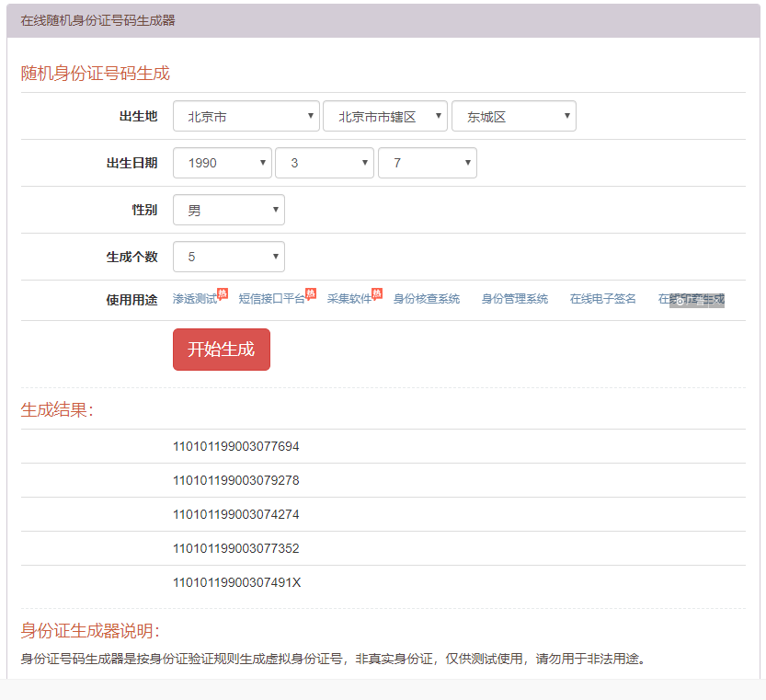Open the 北京市市辖区 city dropdown
Viewport: 766px width, 700px height.
385,116
